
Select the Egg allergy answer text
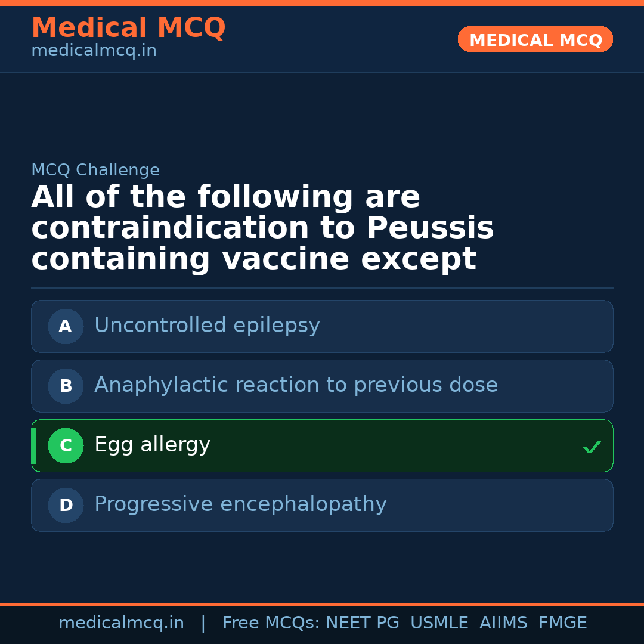point(152,445)
